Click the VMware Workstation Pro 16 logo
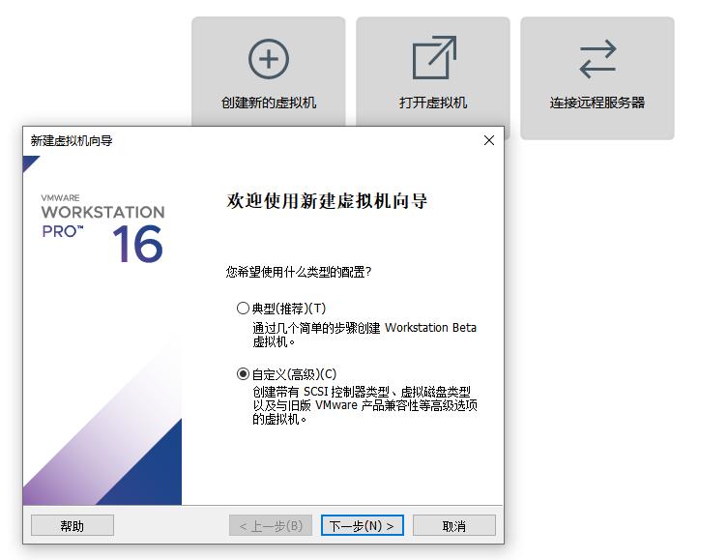 [x=102, y=228]
